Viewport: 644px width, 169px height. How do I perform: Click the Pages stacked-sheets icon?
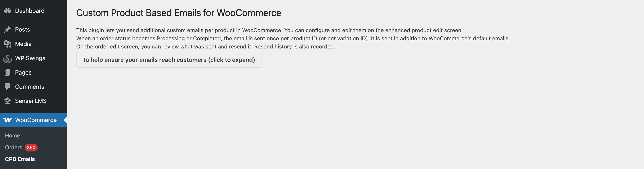(x=8, y=73)
